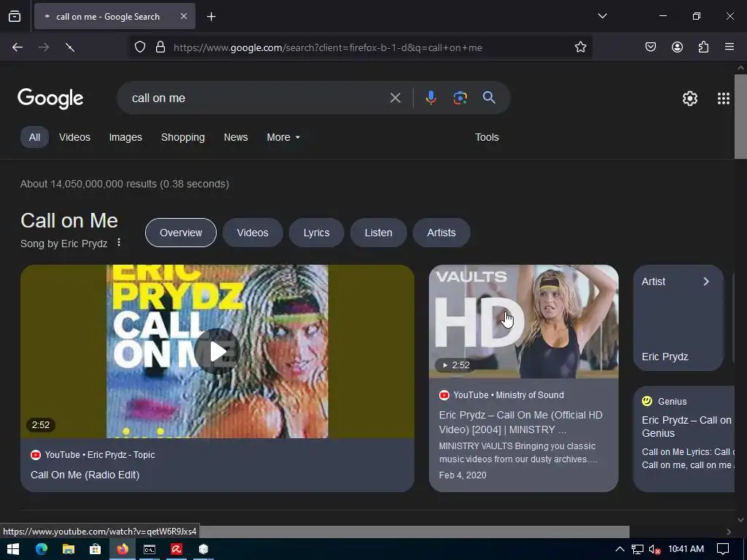Open Windows Start menu
This screenshot has height=560, width=747.
pos(13,549)
